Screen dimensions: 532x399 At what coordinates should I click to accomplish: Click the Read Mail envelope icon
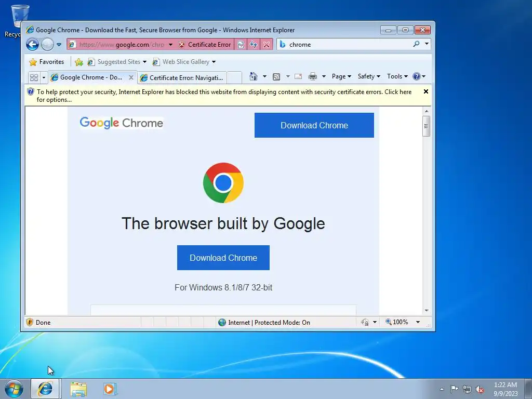(x=298, y=76)
